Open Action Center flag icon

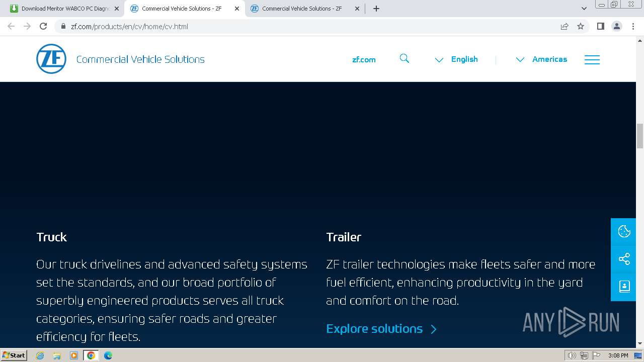click(x=596, y=355)
